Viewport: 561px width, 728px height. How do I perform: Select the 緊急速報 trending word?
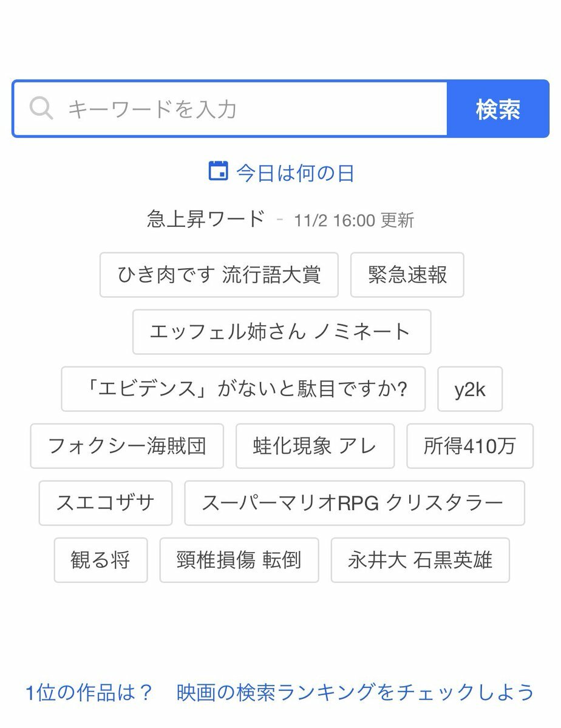point(407,275)
